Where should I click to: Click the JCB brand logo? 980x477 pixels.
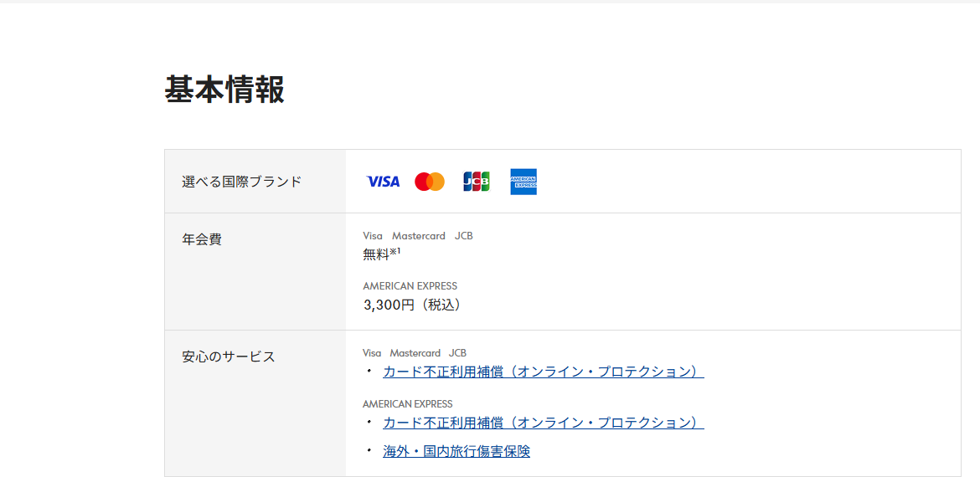(477, 182)
